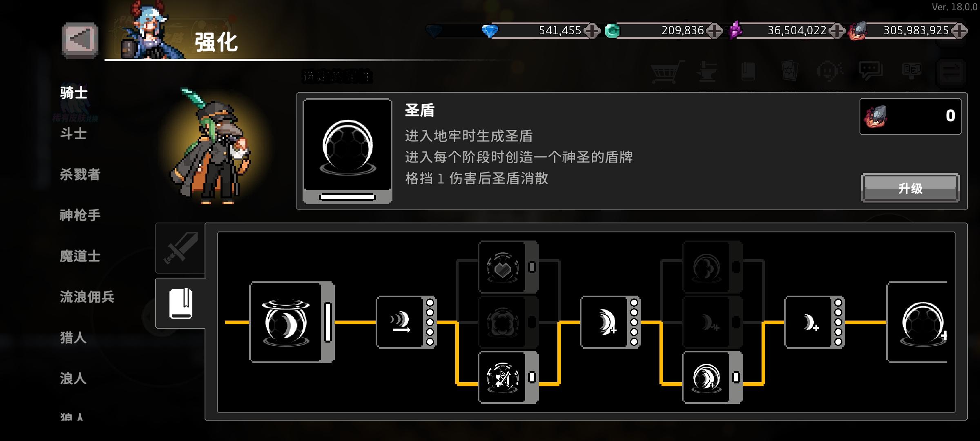The height and width of the screenshot is (441, 980).
Task: Switch to the sword weapon tab
Action: click(x=180, y=248)
